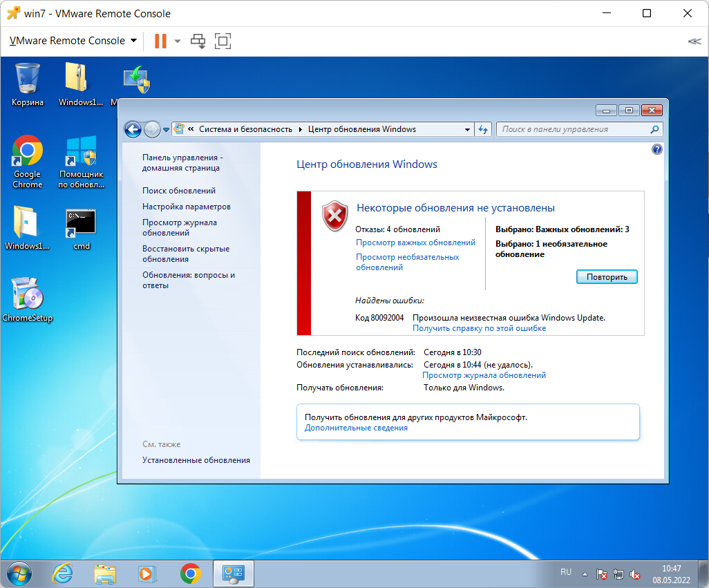Open Просмотр необязательных обновлений
The width and height of the screenshot is (709, 588).
(x=407, y=262)
